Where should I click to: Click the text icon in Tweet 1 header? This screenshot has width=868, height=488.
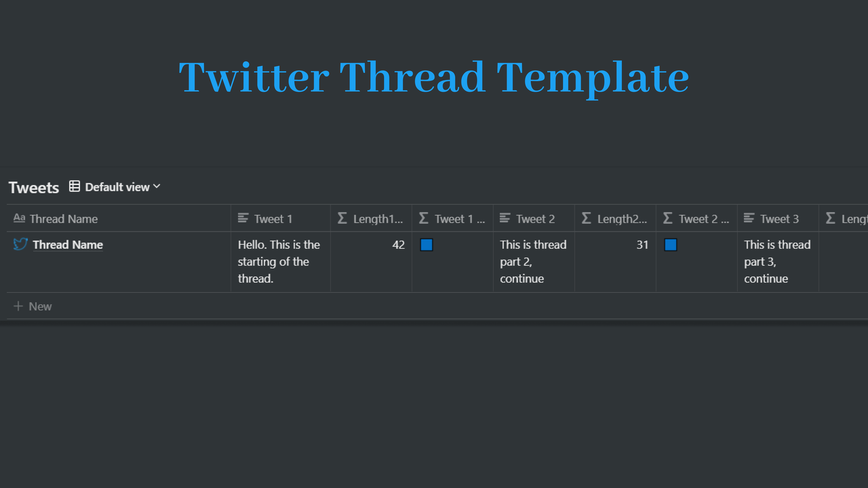coord(243,218)
